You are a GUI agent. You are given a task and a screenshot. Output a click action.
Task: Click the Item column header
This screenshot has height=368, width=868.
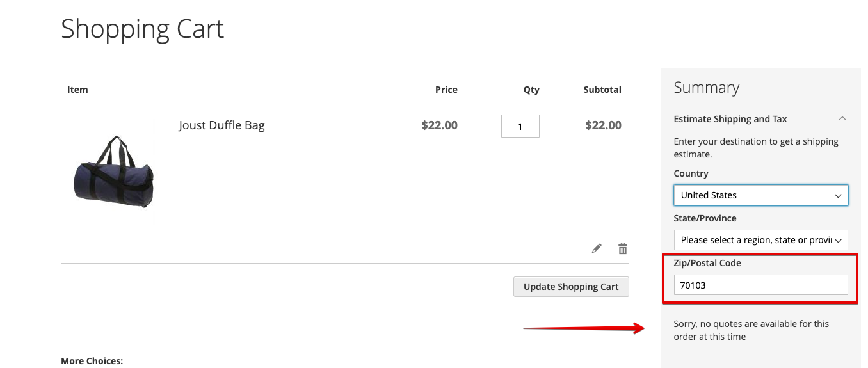[77, 90]
